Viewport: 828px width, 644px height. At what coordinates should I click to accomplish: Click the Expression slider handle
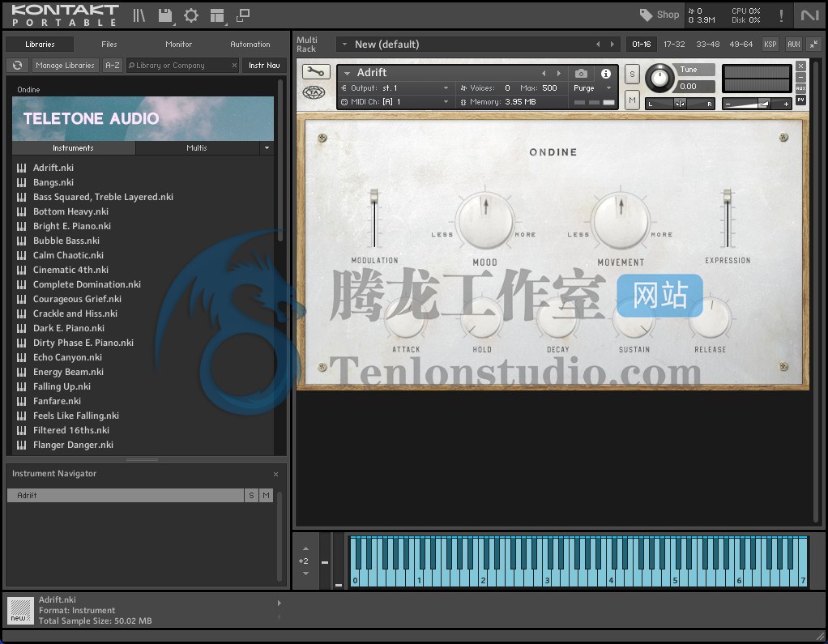728,196
